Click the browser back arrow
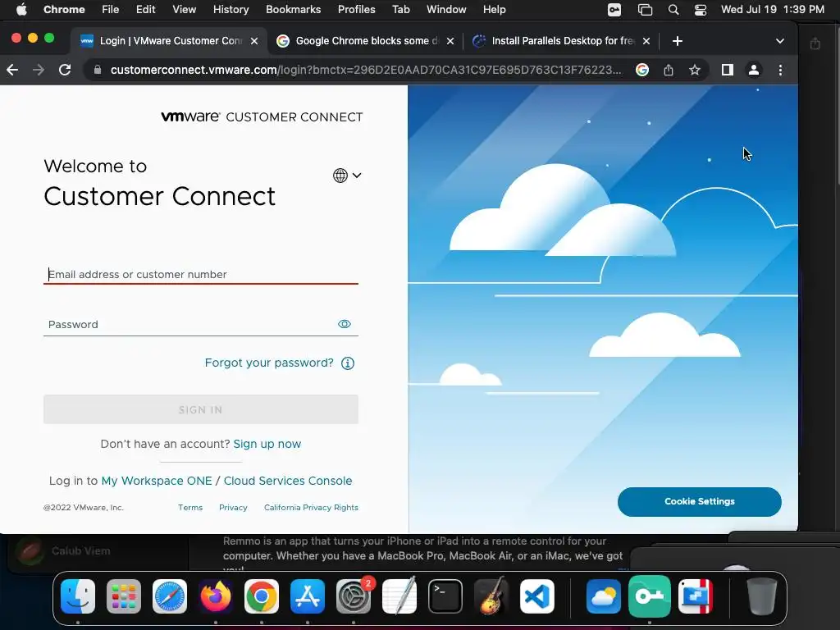Image resolution: width=840 pixels, height=630 pixels. pos(12,70)
